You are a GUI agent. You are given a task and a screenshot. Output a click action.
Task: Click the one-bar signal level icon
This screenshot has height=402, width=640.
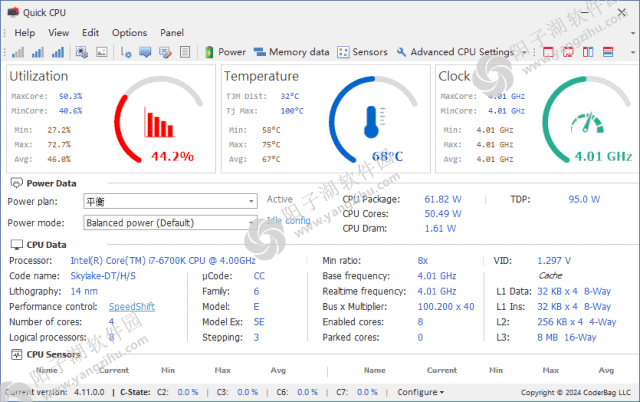tap(18, 52)
